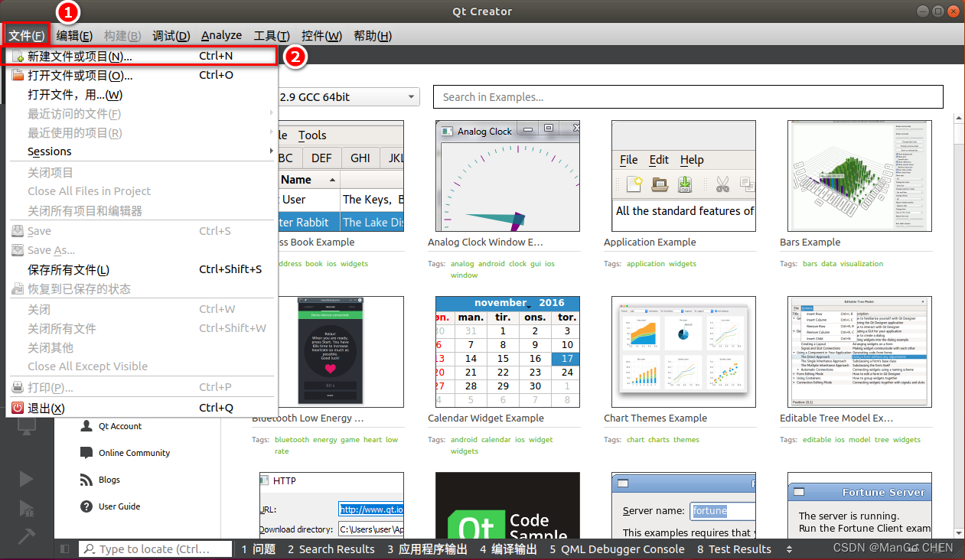This screenshot has width=965, height=560.
Task: Toggle the left sidebar button
Action: point(64,549)
